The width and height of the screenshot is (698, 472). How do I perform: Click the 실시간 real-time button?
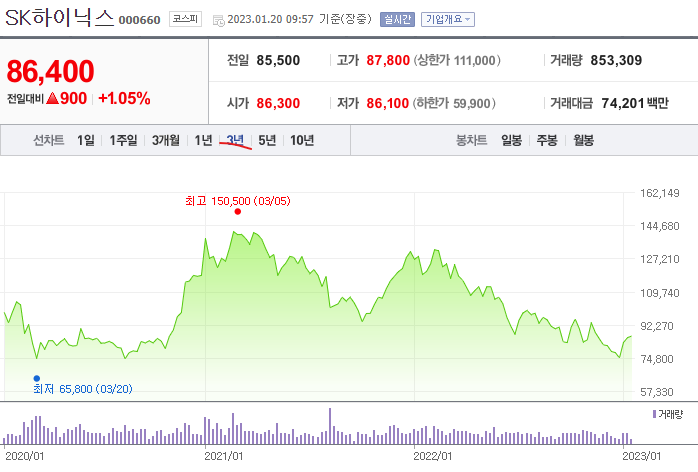tap(398, 19)
